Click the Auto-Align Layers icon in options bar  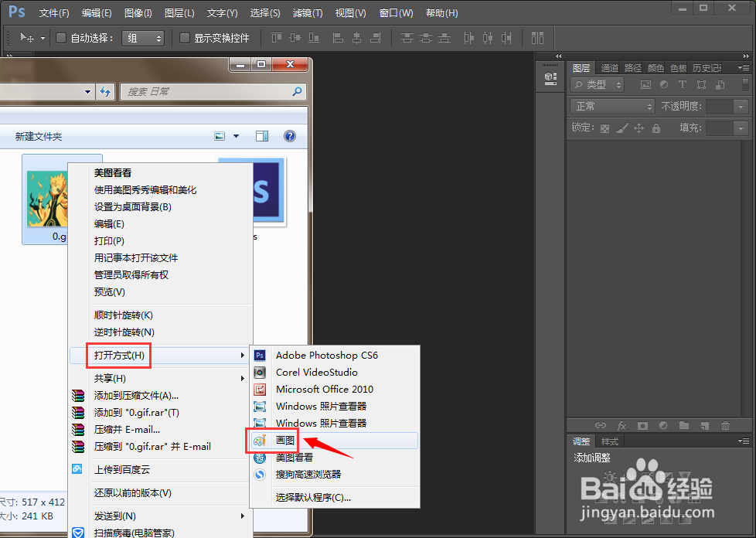pyautogui.click(x=537, y=38)
